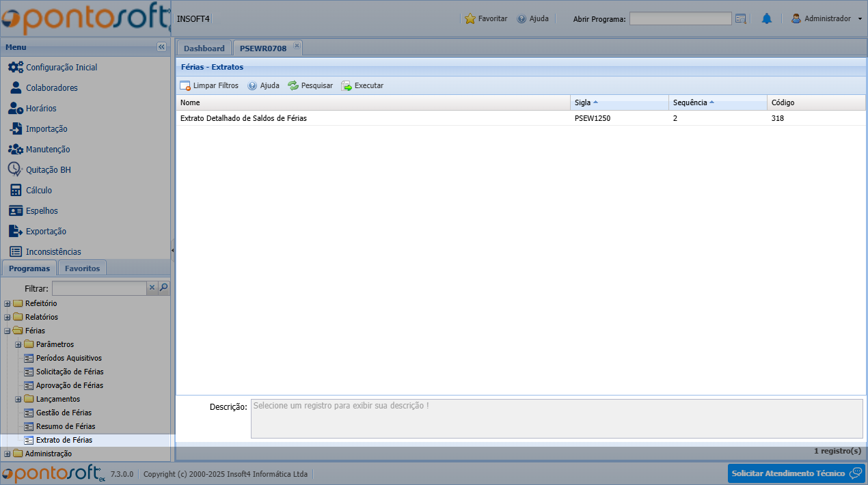Click the Favoritar star icon
This screenshot has height=485, width=868.
coord(470,19)
